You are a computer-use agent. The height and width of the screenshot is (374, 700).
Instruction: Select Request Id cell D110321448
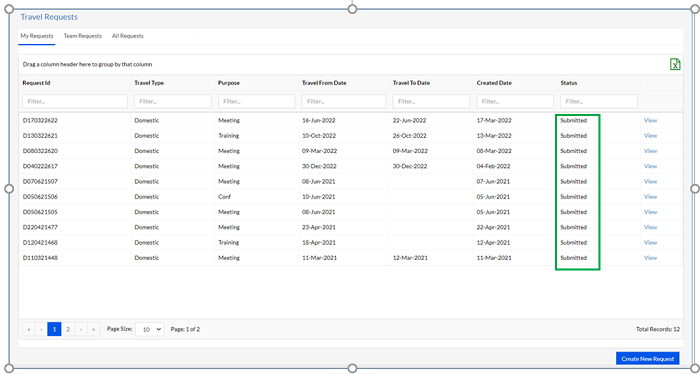(x=40, y=258)
